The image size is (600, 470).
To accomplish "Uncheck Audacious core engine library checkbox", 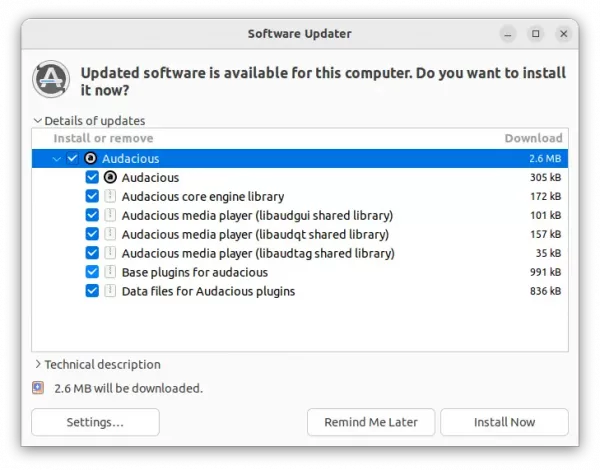I will (92, 197).
